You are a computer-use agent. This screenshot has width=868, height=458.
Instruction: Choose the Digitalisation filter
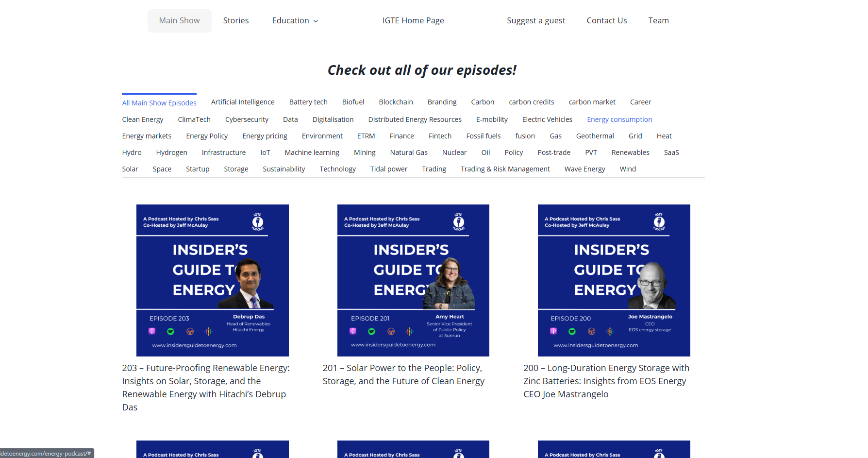pyautogui.click(x=333, y=119)
